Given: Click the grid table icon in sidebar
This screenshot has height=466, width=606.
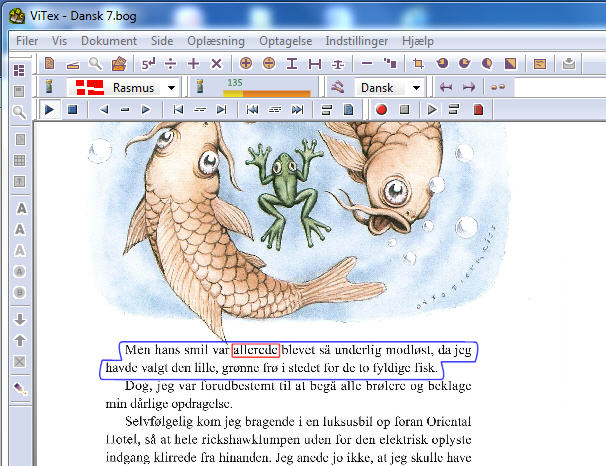Looking at the screenshot, I should (x=19, y=160).
